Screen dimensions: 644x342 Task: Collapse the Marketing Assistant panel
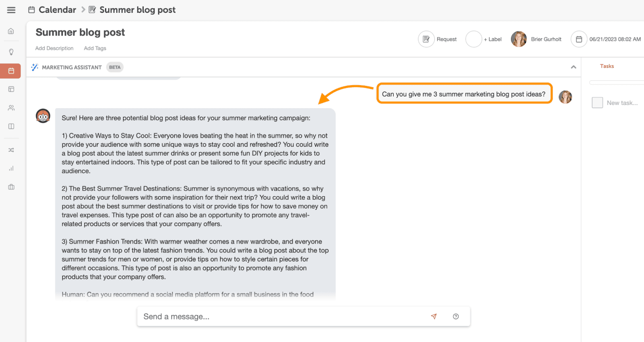click(x=573, y=67)
